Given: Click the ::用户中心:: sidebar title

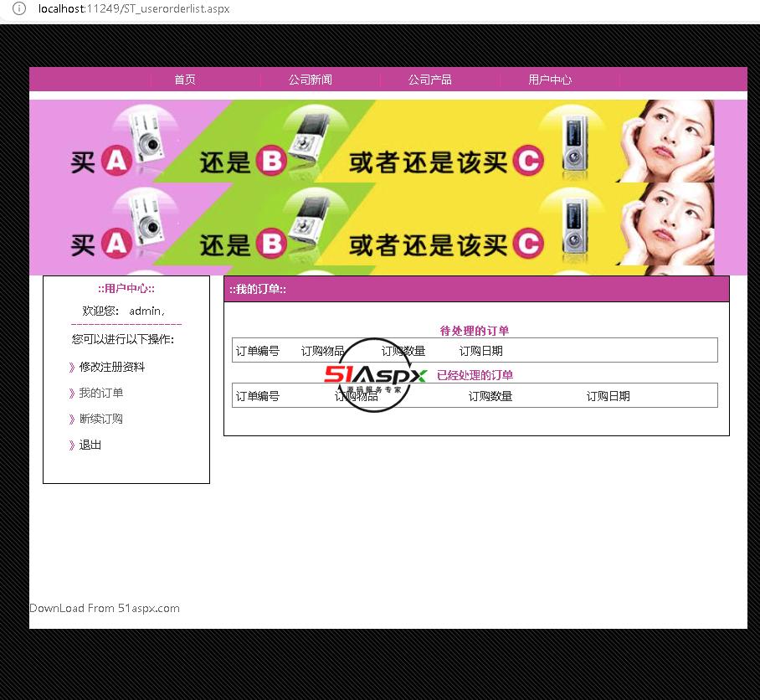Looking at the screenshot, I should [126, 289].
